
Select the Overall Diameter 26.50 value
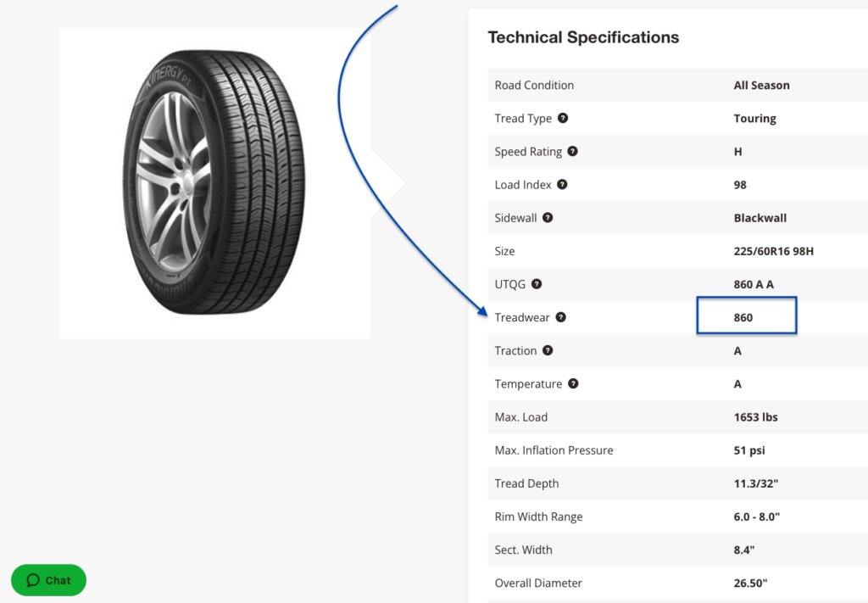pyautogui.click(x=750, y=583)
